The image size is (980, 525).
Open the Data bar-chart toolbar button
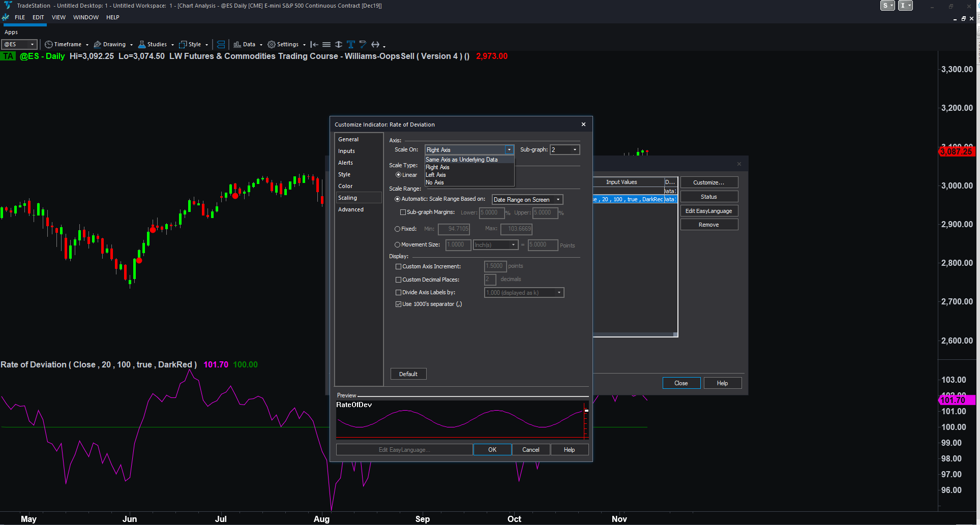coord(248,44)
